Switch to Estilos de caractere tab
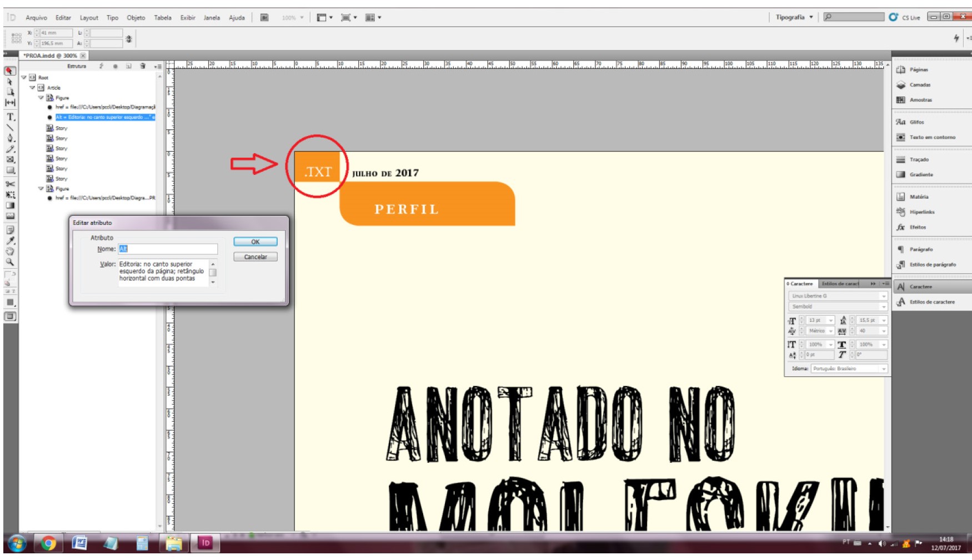Viewport: 972px width, 560px height. click(x=840, y=284)
